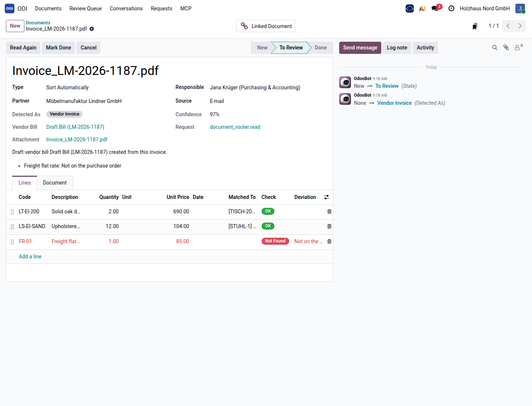Click Cancel button in the action bar
Viewport: 532px width, 406px height.
click(89, 48)
